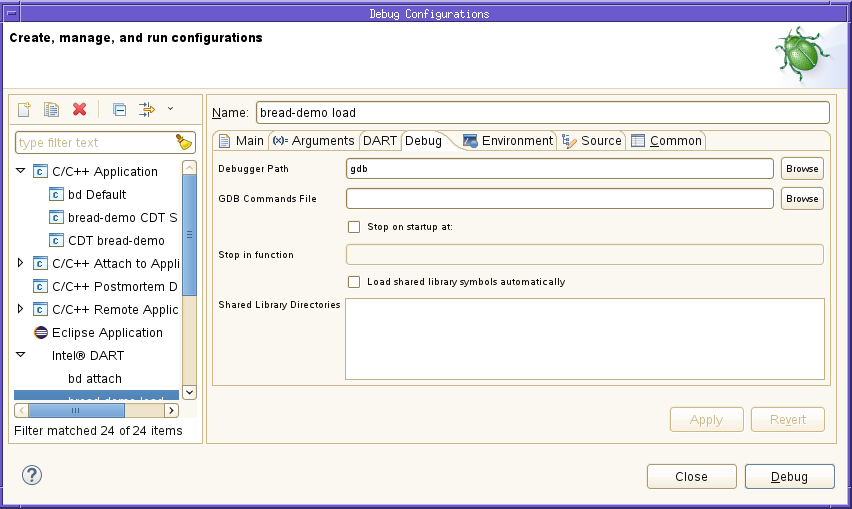Switch to the Common tab
The height and width of the screenshot is (509, 852).
click(x=667, y=141)
